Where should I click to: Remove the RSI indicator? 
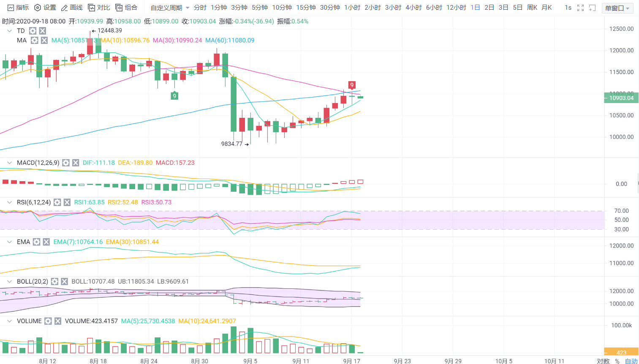(x=67, y=202)
